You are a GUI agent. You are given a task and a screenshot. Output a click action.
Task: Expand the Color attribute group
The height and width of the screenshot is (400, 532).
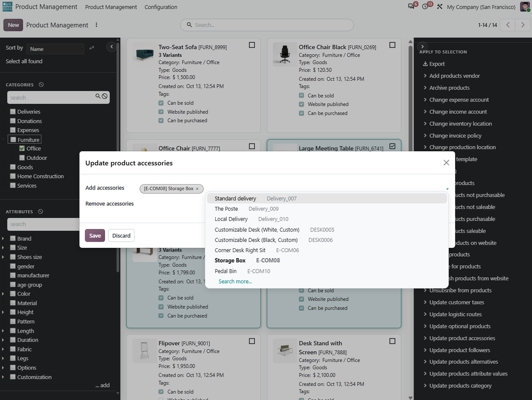(x=3, y=294)
